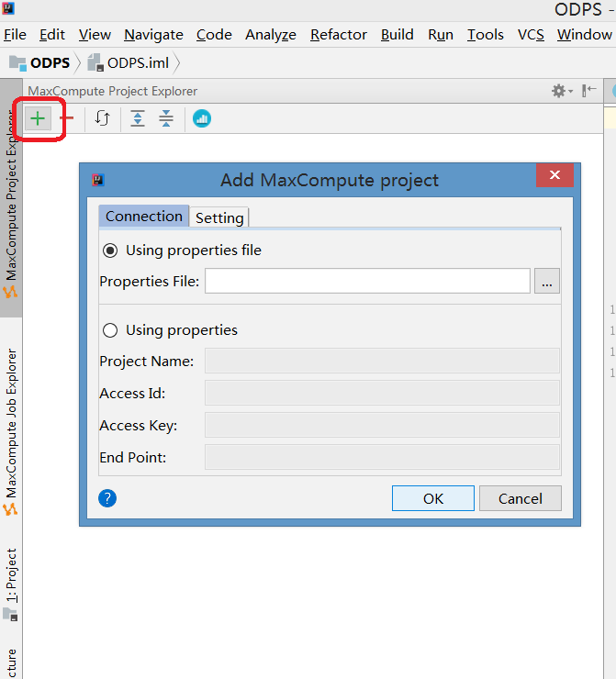Viewport: 616px width, 679px height.
Task: Open the VCS menu
Action: [x=531, y=35]
